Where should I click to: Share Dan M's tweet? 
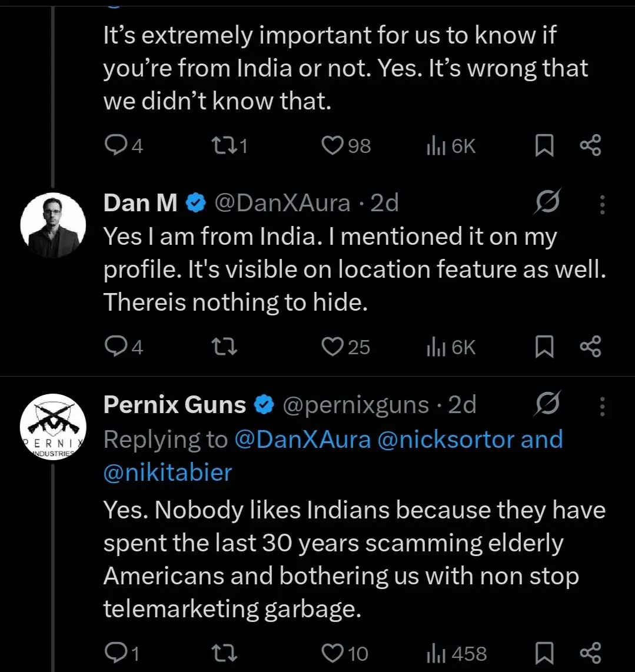point(590,347)
